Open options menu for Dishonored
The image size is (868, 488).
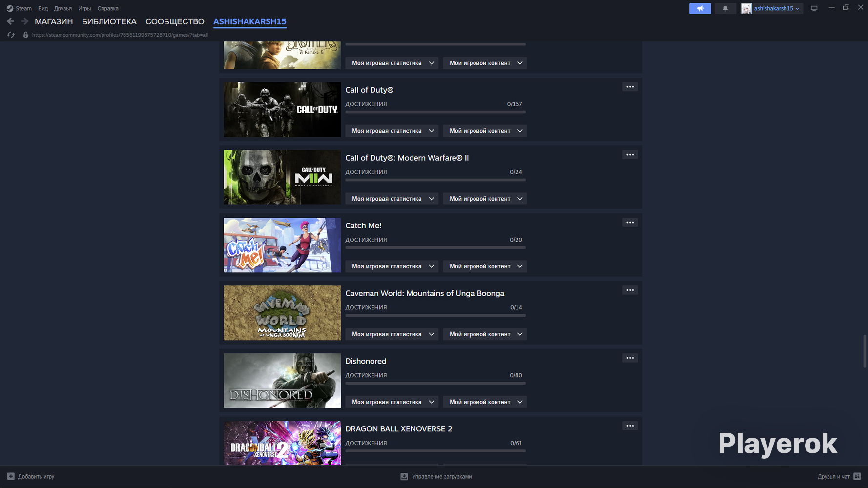pyautogui.click(x=630, y=358)
